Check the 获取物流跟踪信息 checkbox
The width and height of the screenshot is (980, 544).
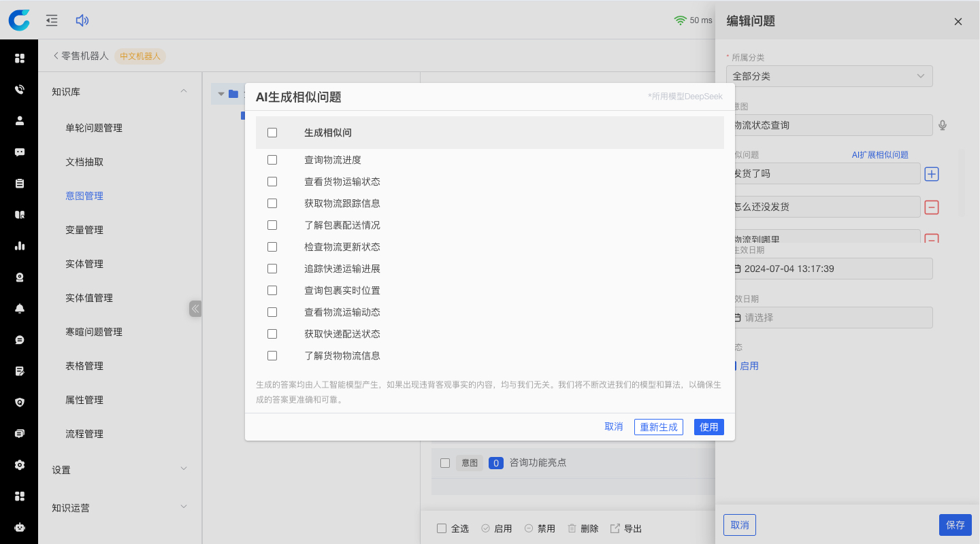(272, 203)
